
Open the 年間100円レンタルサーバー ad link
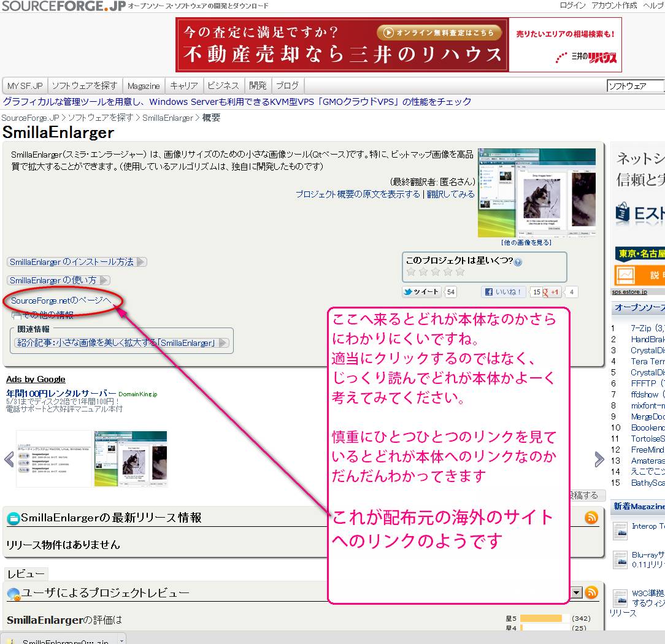point(61,393)
